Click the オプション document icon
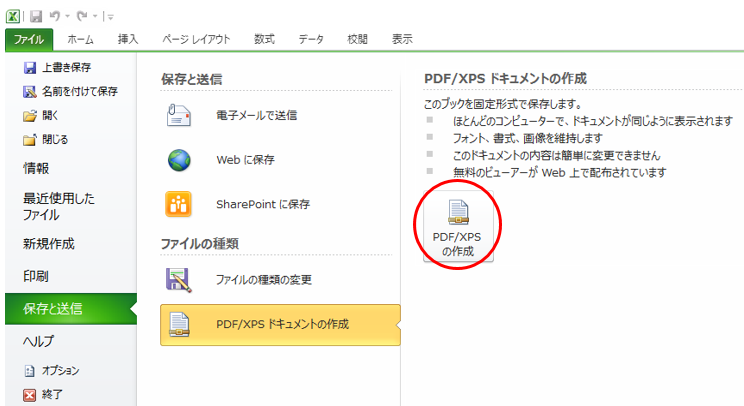This screenshot has width=744, height=406. (x=29, y=371)
